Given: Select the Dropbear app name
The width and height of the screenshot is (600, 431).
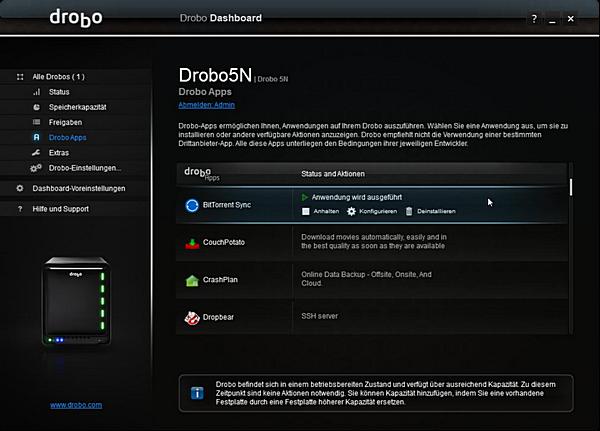Looking at the screenshot, I should (x=218, y=317).
